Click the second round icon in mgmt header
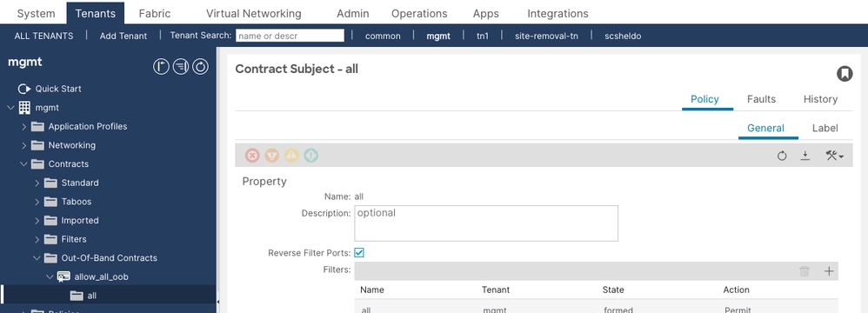 [180, 67]
